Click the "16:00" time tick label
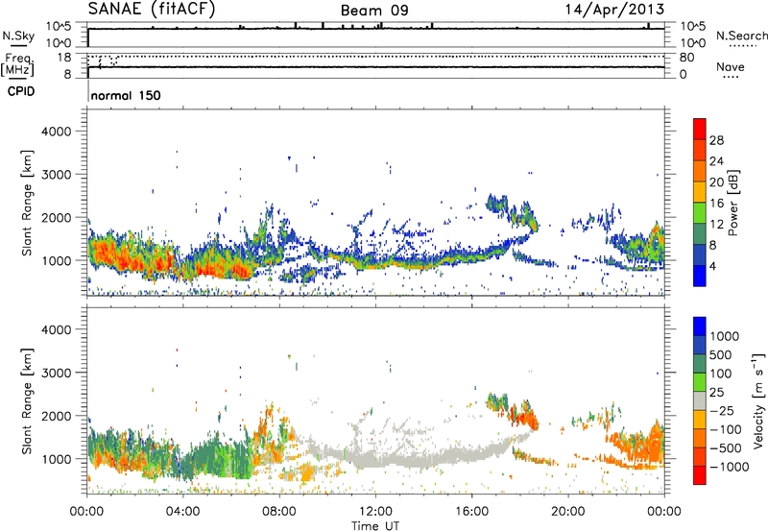Screen dimensions: 768x532 coord(471,512)
